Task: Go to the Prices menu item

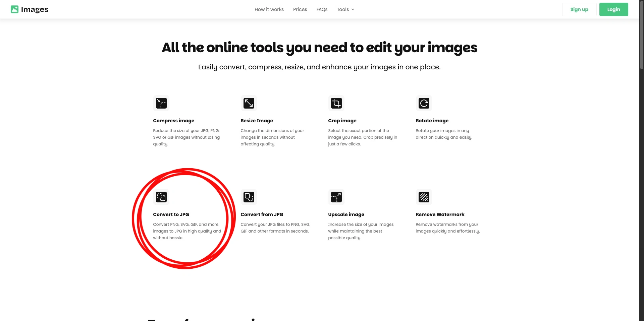Action: pos(300,9)
